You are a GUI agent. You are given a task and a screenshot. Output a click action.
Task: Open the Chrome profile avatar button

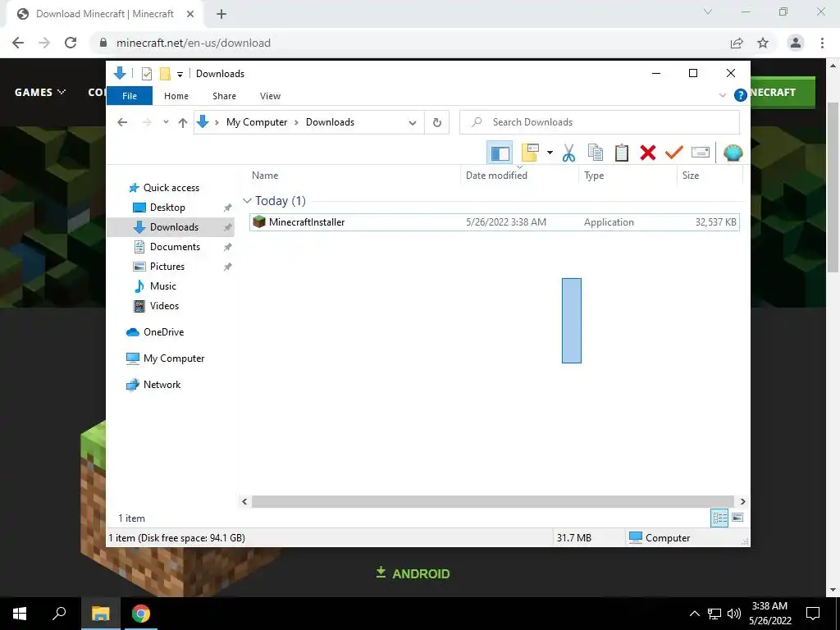[x=796, y=43]
